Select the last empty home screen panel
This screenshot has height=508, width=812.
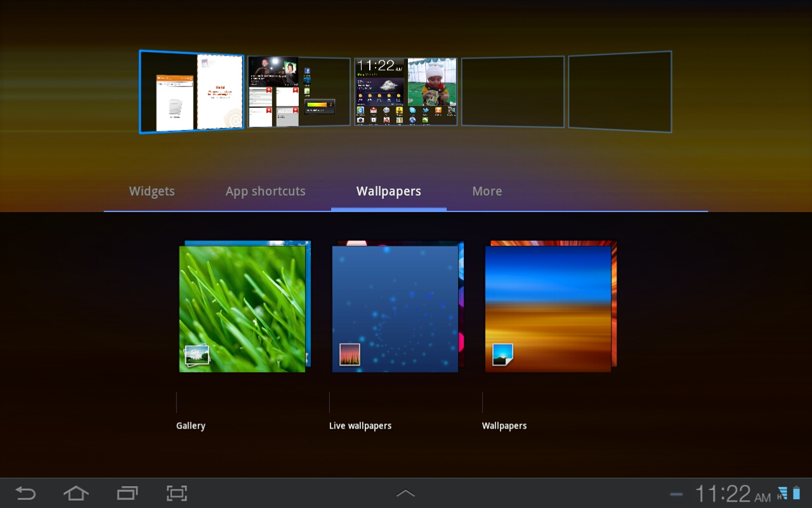(x=619, y=91)
